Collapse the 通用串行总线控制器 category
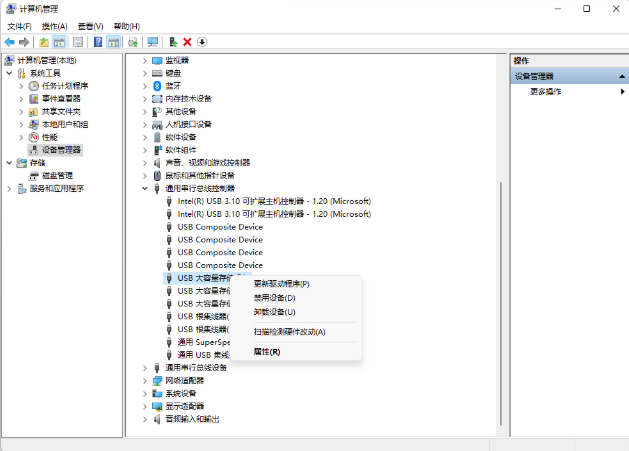This screenshot has width=629, height=451. click(x=145, y=188)
